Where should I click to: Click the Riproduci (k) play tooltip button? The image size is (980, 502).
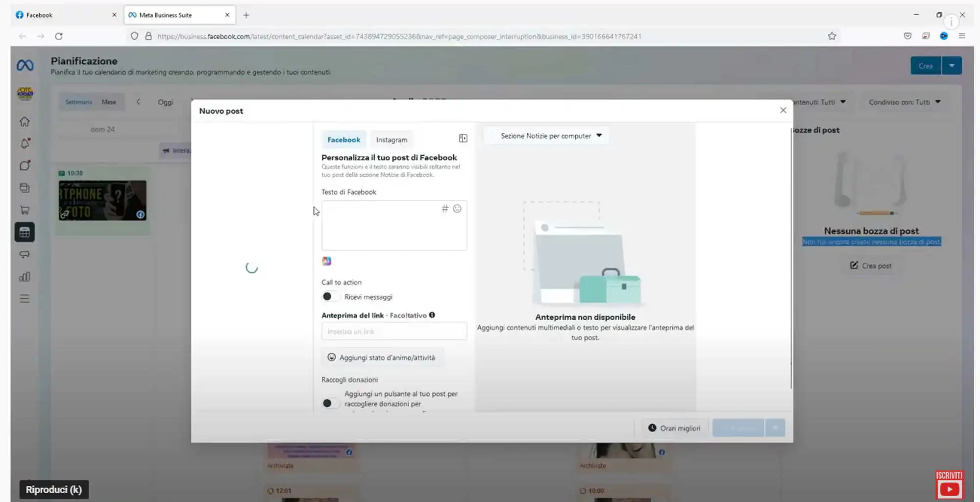[x=54, y=490]
